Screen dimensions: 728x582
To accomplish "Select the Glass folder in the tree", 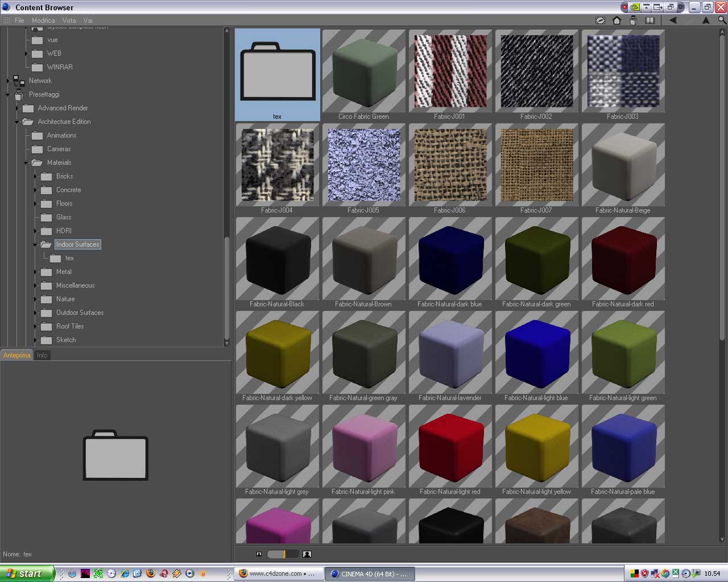I will coord(64,217).
